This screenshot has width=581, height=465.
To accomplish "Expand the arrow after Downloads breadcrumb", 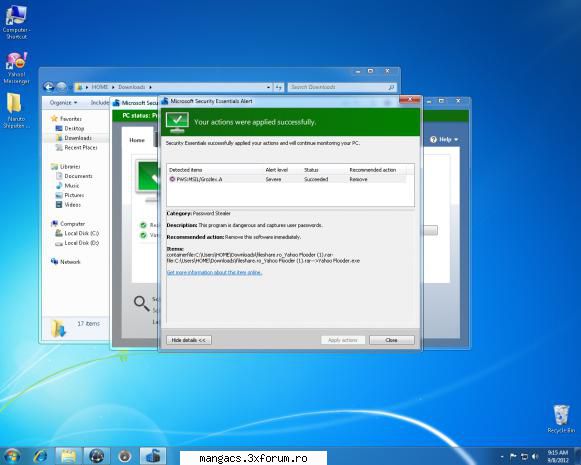I will (150, 87).
